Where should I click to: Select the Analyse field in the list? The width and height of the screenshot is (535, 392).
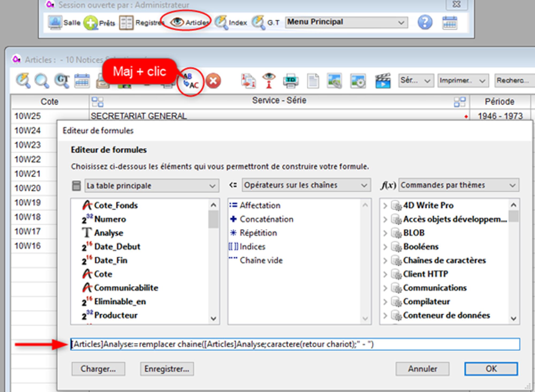[x=108, y=233]
